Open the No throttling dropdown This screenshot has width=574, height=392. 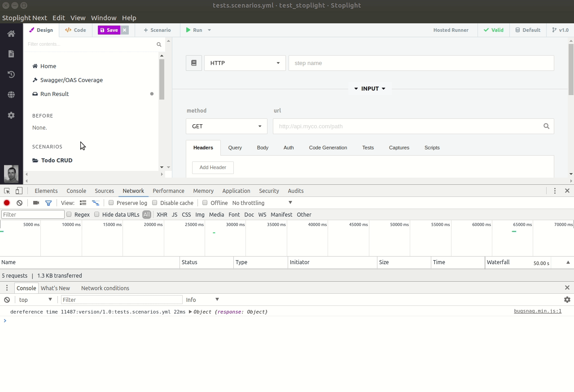point(263,203)
